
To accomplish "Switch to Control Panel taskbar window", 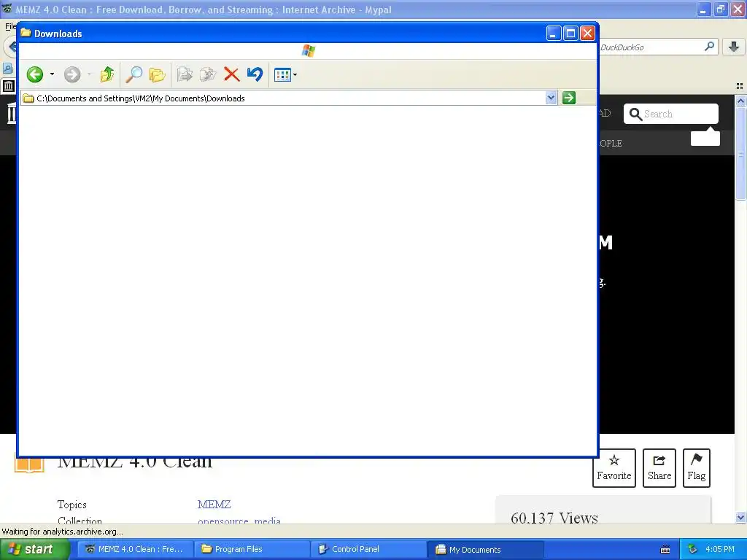I will click(368, 549).
